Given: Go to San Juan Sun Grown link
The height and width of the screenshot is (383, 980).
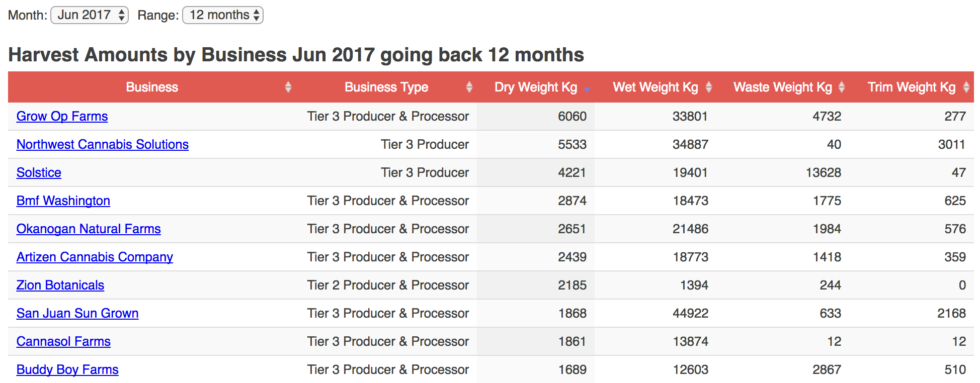Looking at the screenshot, I should pyautogui.click(x=77, y=313).
